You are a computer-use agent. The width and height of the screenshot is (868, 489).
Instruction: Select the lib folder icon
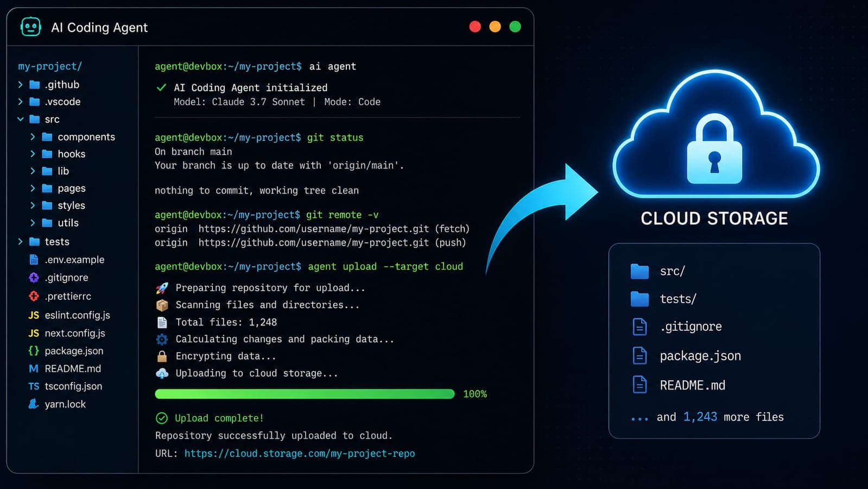[x=47, y=171]
